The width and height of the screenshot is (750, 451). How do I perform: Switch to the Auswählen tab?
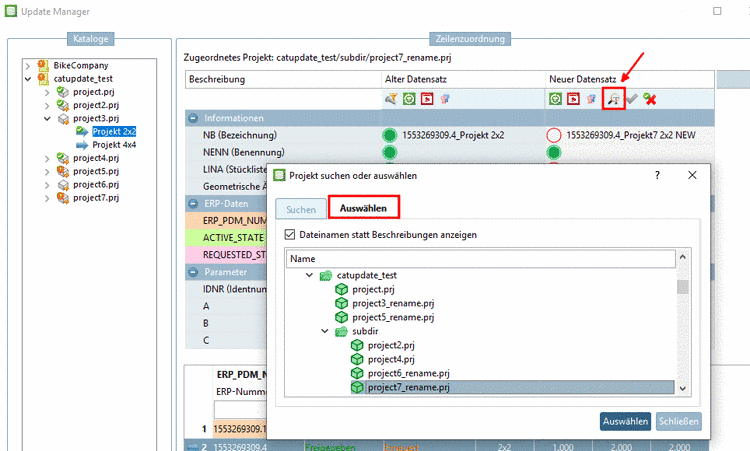tap(364, 208)
